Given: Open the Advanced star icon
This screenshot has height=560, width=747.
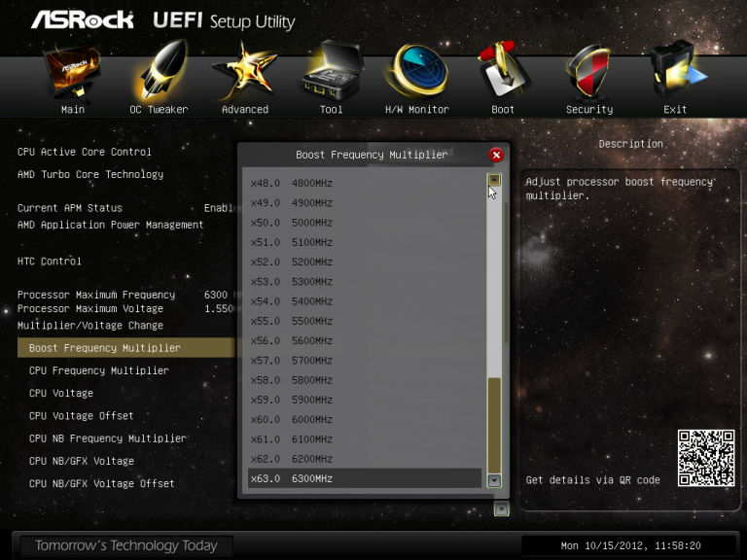Looking at the screenshot, I should click(244, 71).
